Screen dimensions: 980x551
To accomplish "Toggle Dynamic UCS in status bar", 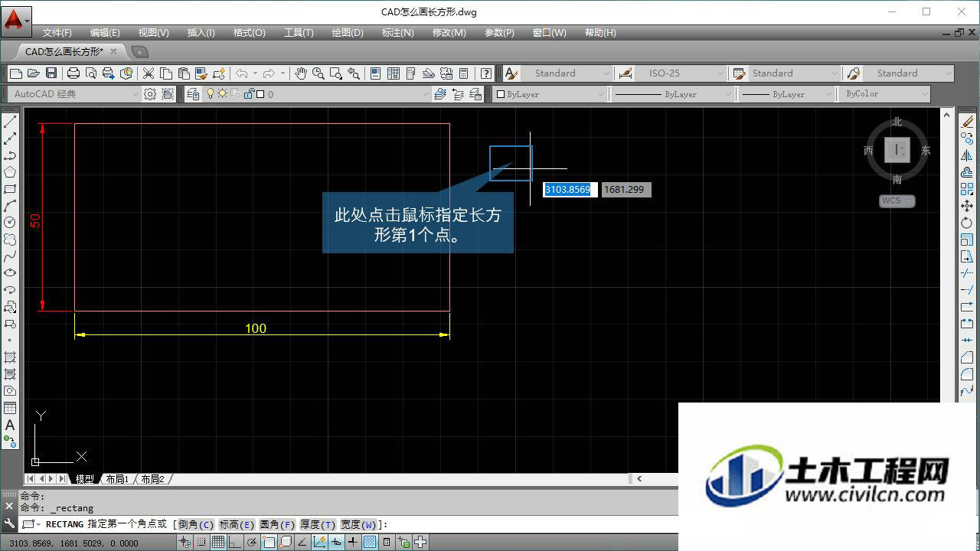I will [319, 543].
